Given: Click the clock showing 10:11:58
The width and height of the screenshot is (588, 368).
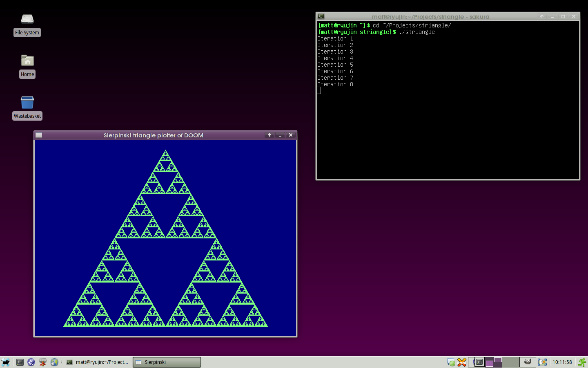Looking at the screenshot, I should pos(562,362).
